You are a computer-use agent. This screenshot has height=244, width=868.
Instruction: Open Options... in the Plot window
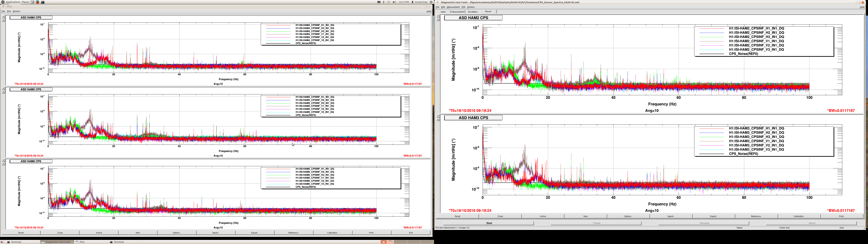[x=177, y=232]
